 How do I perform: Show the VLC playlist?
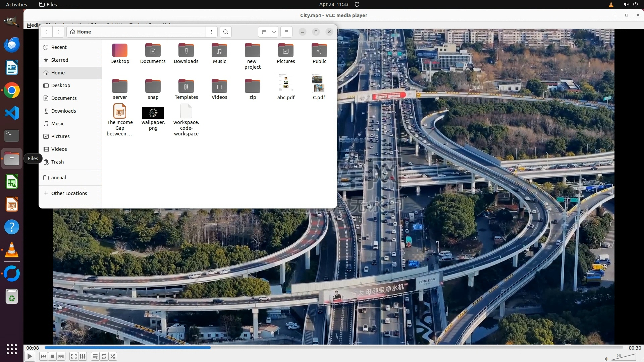click(x=95, y=356)
